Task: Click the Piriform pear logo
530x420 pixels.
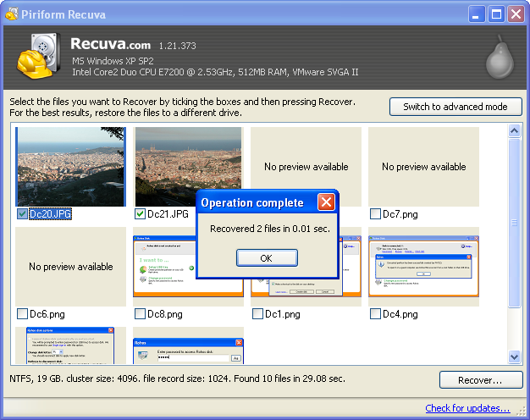Action: (x=500, y=57)
